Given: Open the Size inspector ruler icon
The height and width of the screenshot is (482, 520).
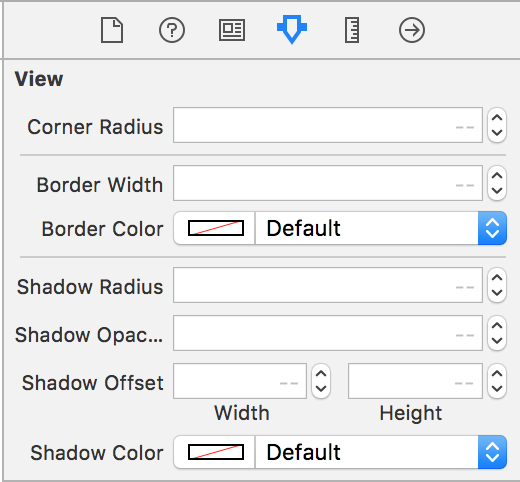Looking at the screenshot, I should pyautogui.click(x=352, y=30).
